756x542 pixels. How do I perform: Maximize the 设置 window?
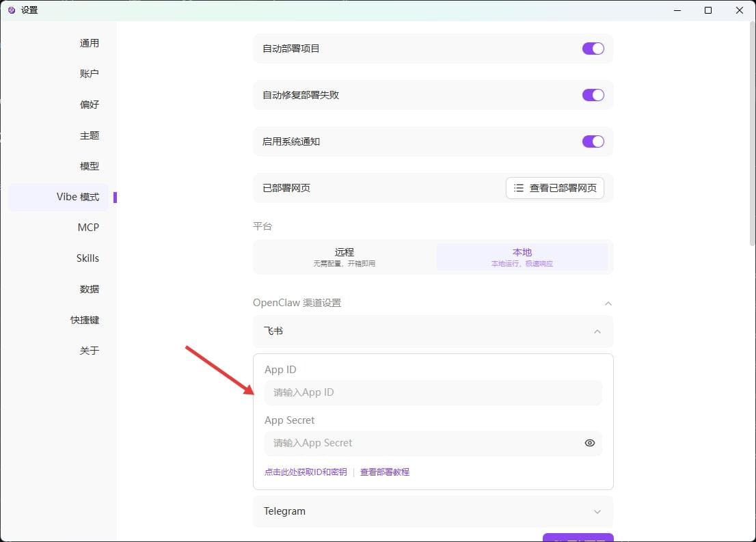pos(708,10)
